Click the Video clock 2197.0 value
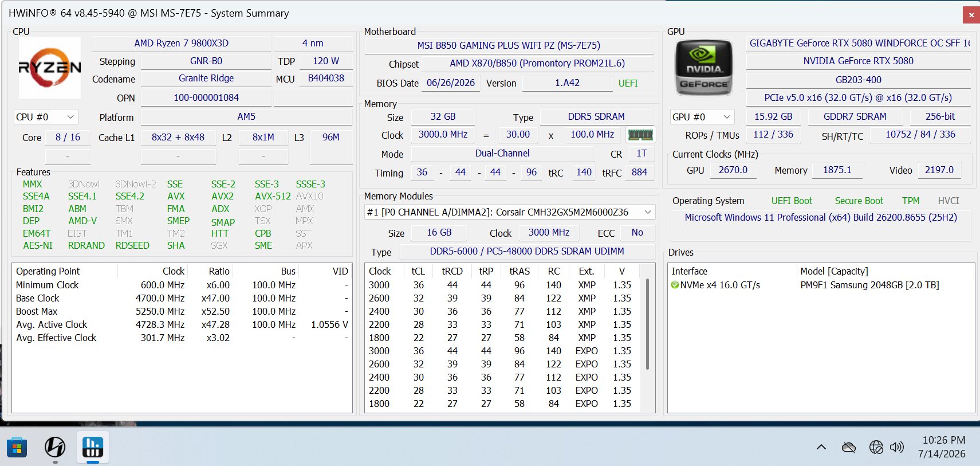 click(x=939, y=170)
